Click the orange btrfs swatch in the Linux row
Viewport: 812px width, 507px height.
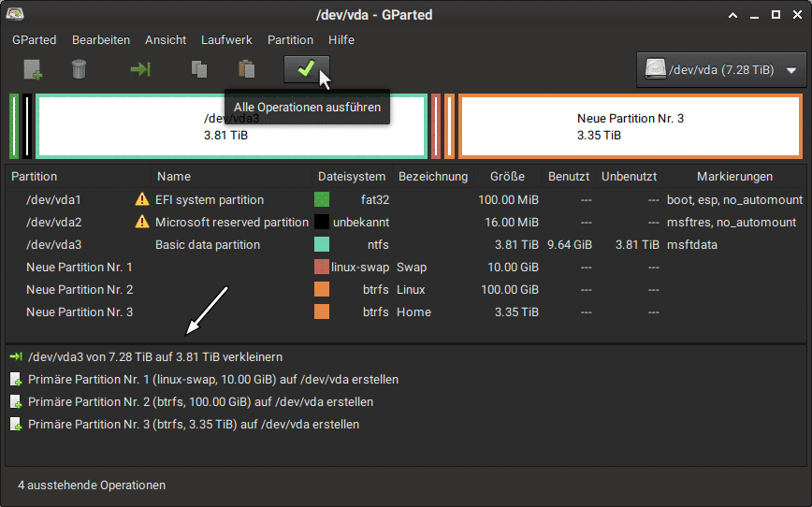(322, 289)
